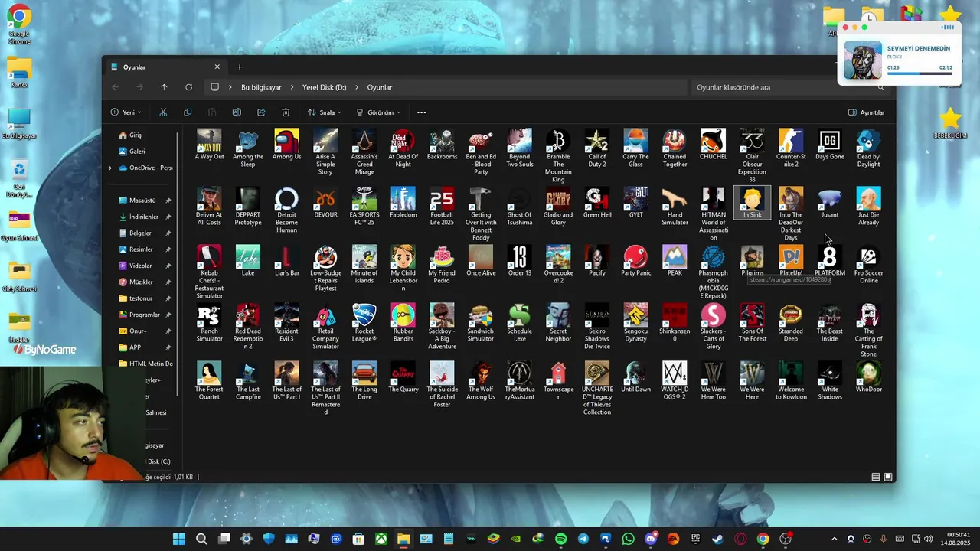
Task: Open the Sırala sort dropdown
Action: [325, 112]
